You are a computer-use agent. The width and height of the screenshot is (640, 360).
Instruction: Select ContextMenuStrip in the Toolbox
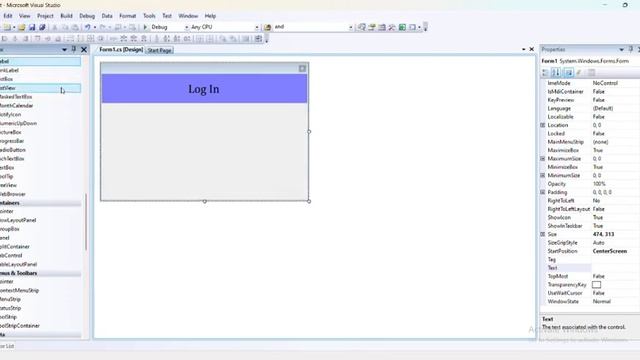(x=40, y=291)
